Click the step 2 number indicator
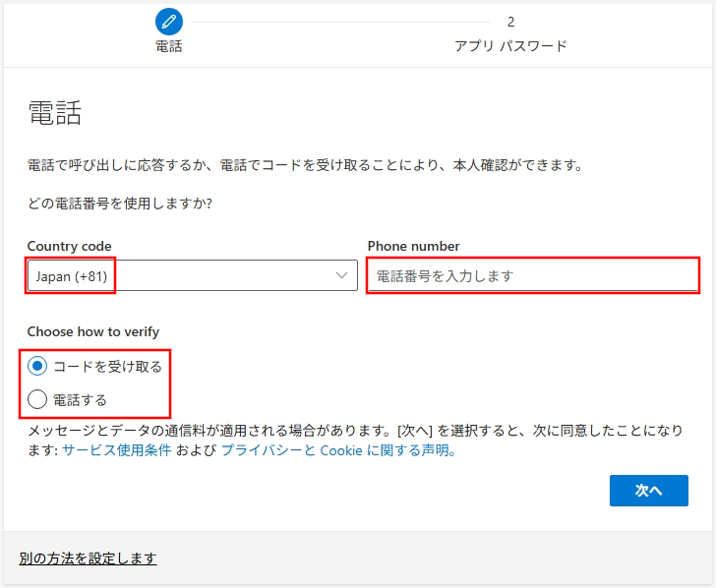The image size is (716, 588). tap(510, 21)
